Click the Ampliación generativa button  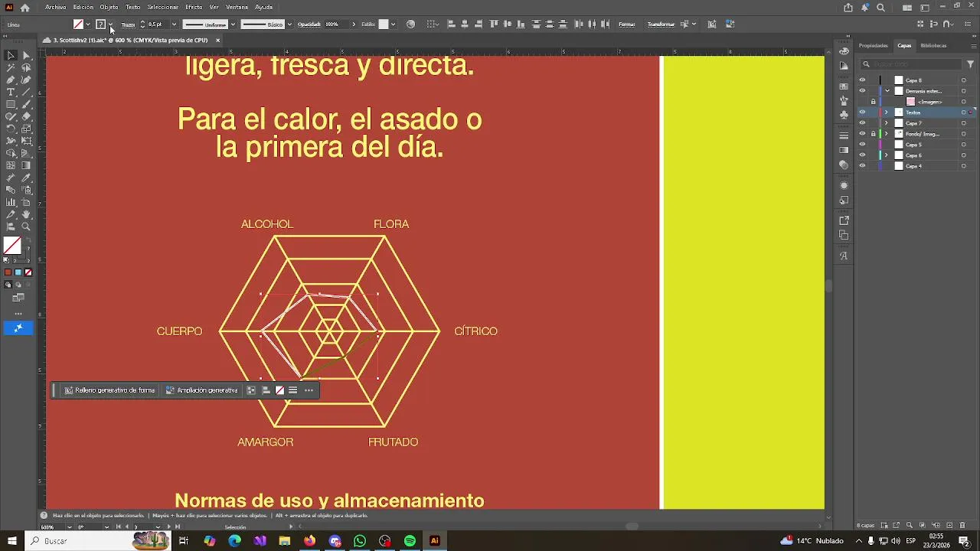201,390
